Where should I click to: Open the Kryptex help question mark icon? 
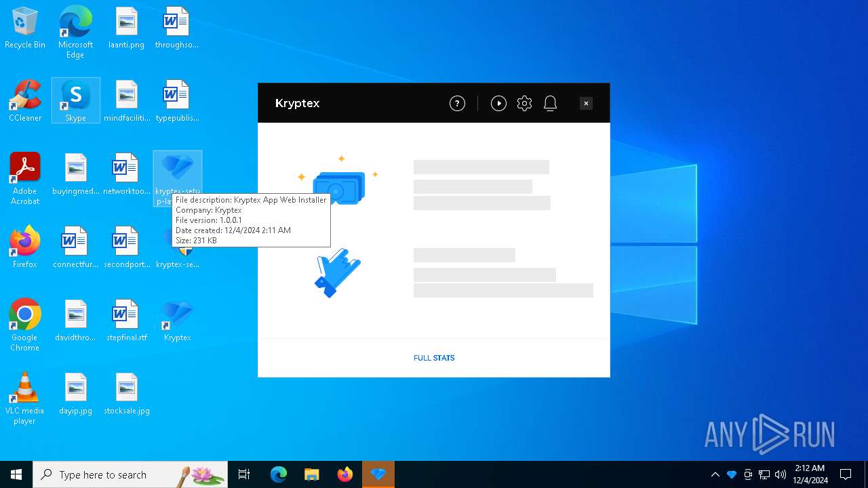pyautogui.click(x=457, y=103)
